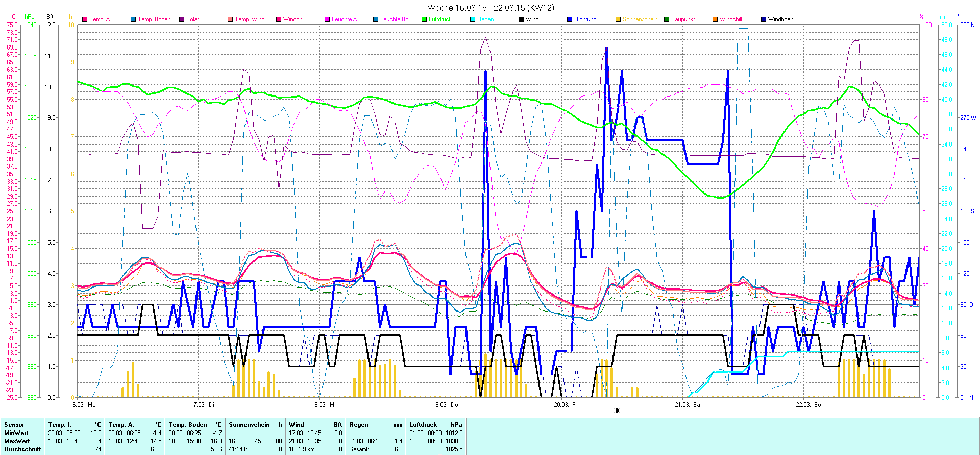Click the green Luftdruck legend square
Viewport: 980px width, 455px height.
424,19
